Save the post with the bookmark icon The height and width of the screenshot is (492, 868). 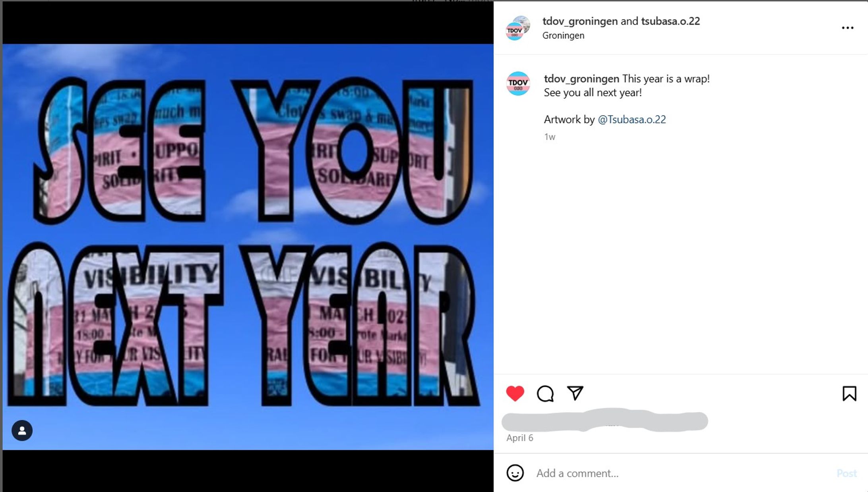click(849, 394)
